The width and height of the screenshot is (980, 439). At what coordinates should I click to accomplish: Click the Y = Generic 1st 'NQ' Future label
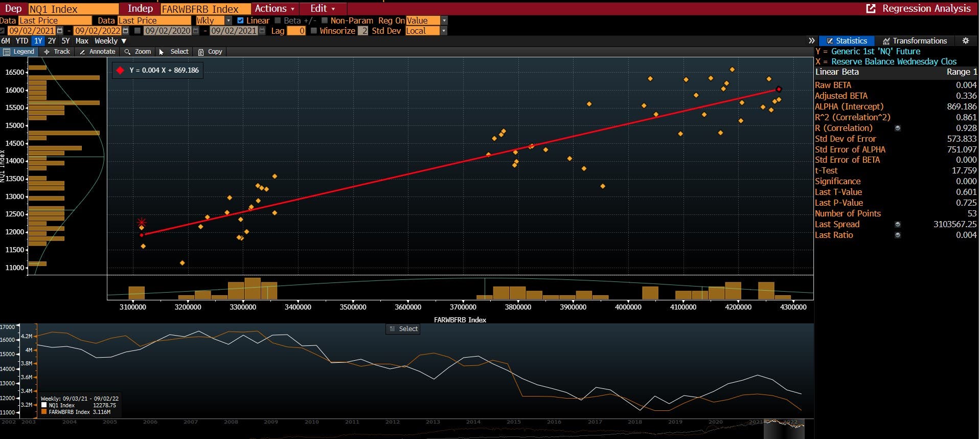pyautogui.click(x=868, y=51)
